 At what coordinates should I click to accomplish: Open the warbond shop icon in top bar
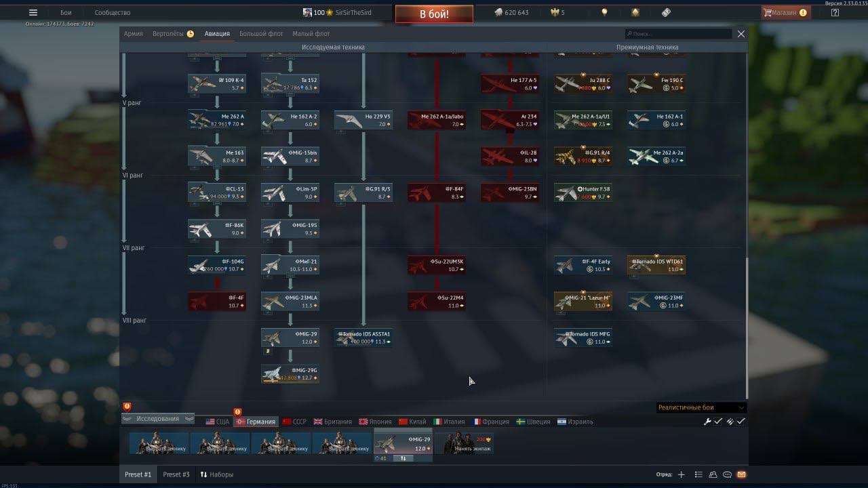click(635, 12)
